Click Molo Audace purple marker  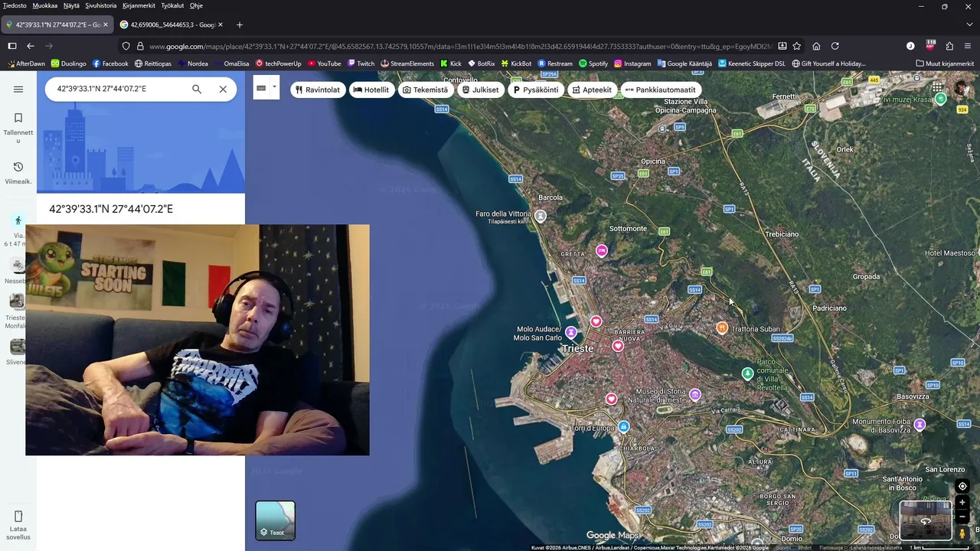(x=571, y=332)
